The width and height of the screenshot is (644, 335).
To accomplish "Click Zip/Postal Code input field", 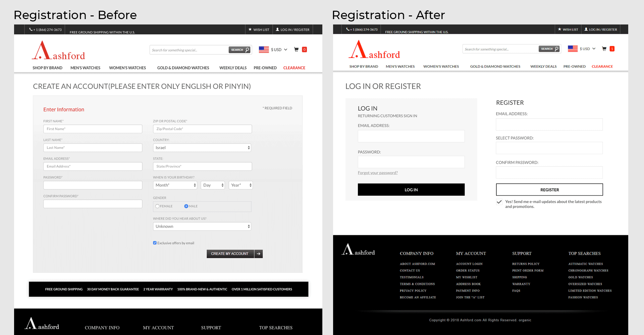I will [203, 129].
